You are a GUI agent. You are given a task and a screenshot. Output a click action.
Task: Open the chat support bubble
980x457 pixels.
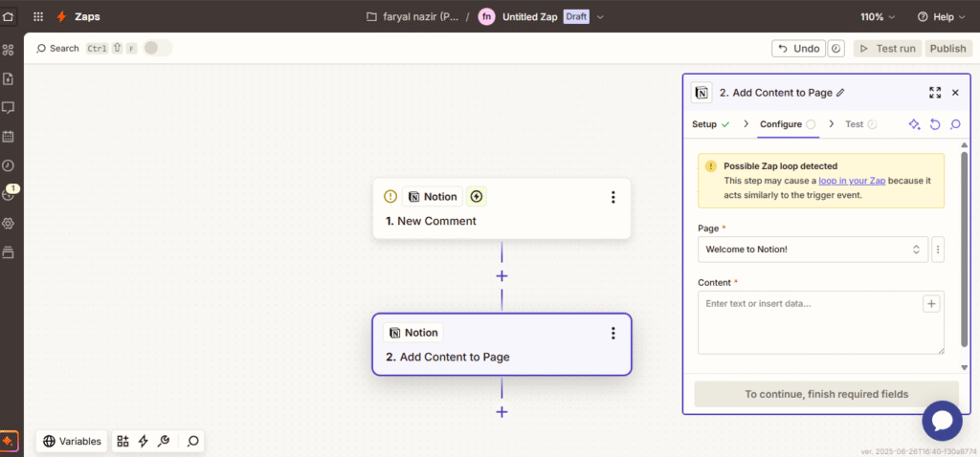942,422
